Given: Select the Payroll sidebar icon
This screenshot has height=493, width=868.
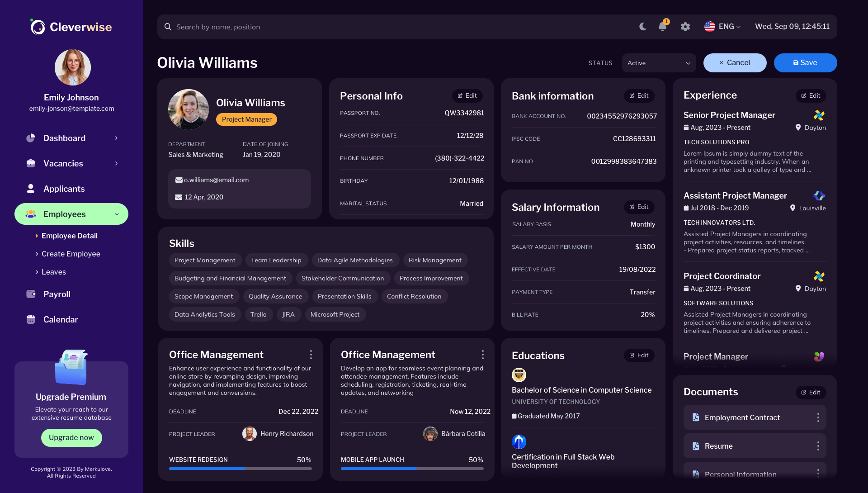Looking at the screenshot, I should click(x=31, y=294).
